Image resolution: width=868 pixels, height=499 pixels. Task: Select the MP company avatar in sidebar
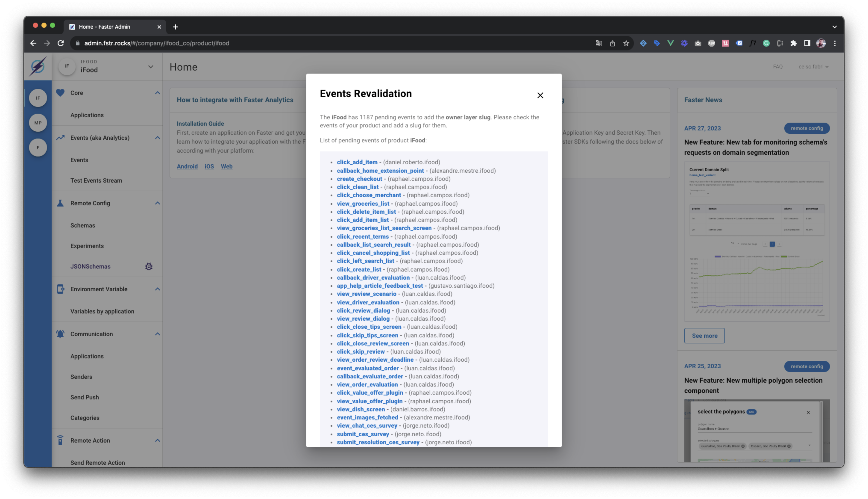tap(38, 123)
